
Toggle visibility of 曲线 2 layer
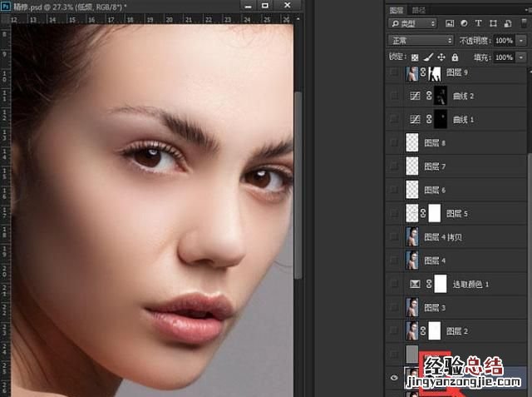point(394,97)
